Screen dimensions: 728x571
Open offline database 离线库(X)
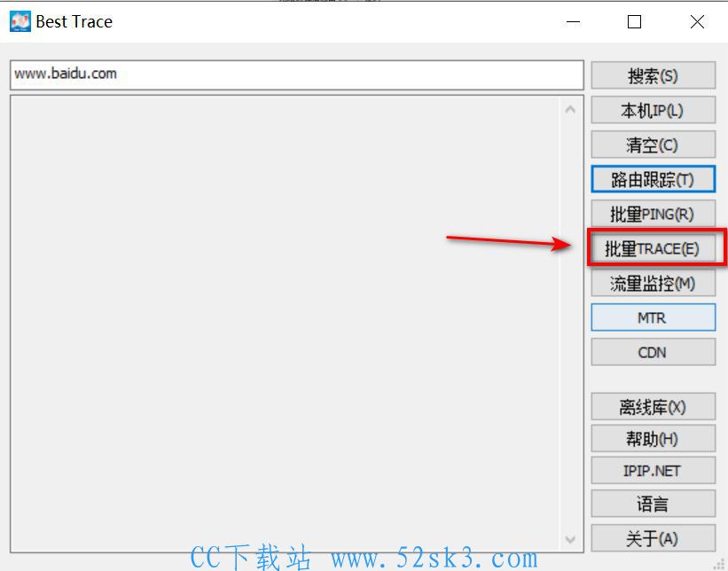[x=653, y=407]
